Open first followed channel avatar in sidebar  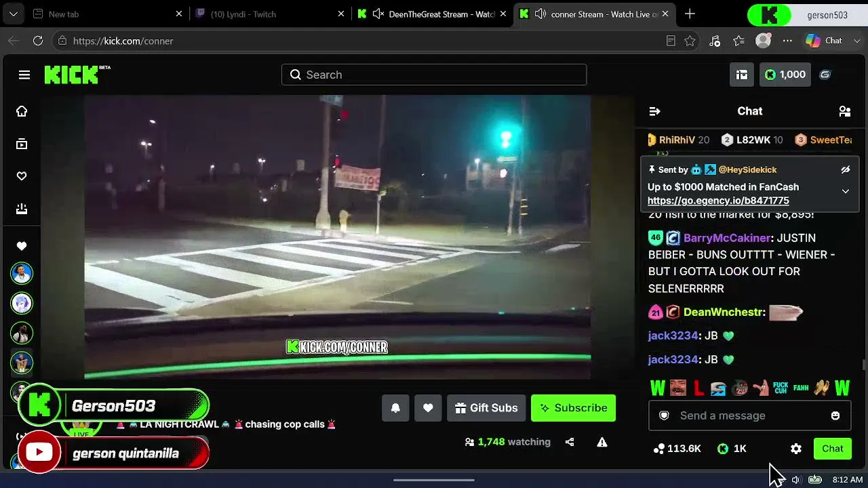click(22, 273)
